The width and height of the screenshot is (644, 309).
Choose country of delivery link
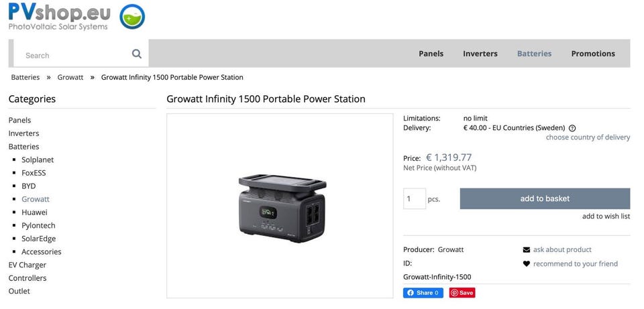(588, 137)
